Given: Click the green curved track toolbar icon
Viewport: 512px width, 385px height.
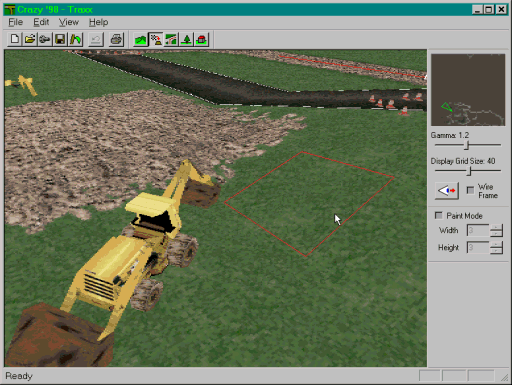Looking at the screenshot, I should coord(75,39).
